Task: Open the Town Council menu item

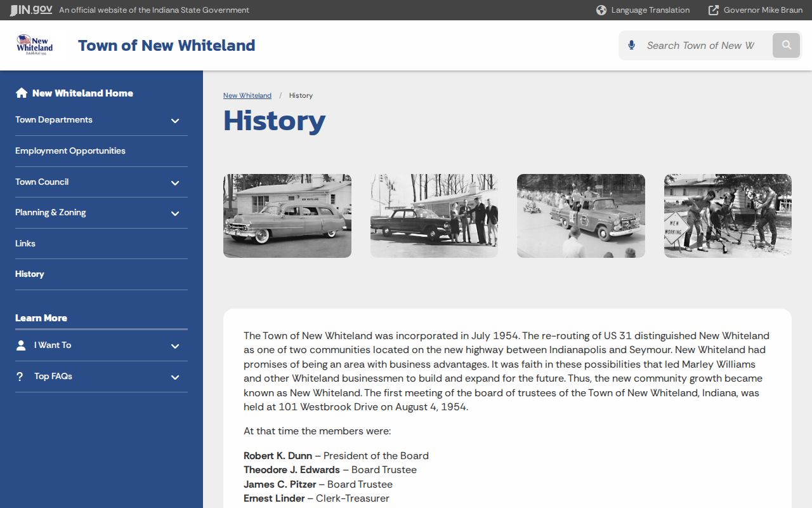Action: (x=42, y=182)
